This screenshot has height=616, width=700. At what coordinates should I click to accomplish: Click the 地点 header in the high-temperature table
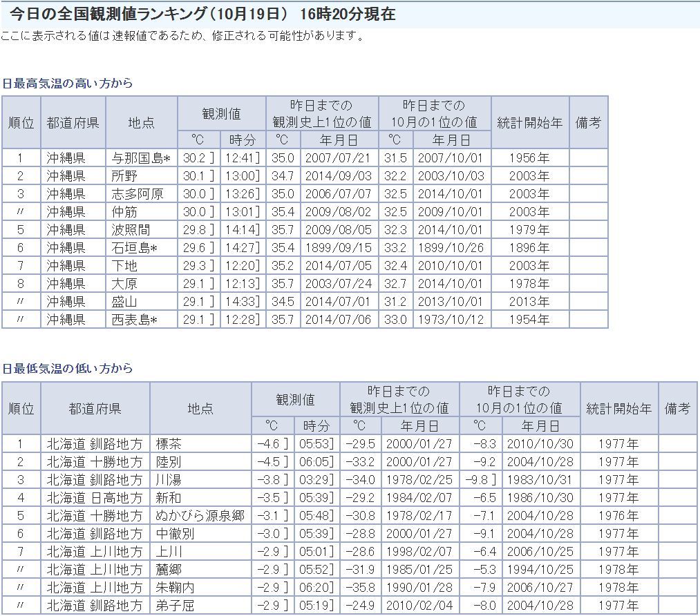click(x=142, y=123)
